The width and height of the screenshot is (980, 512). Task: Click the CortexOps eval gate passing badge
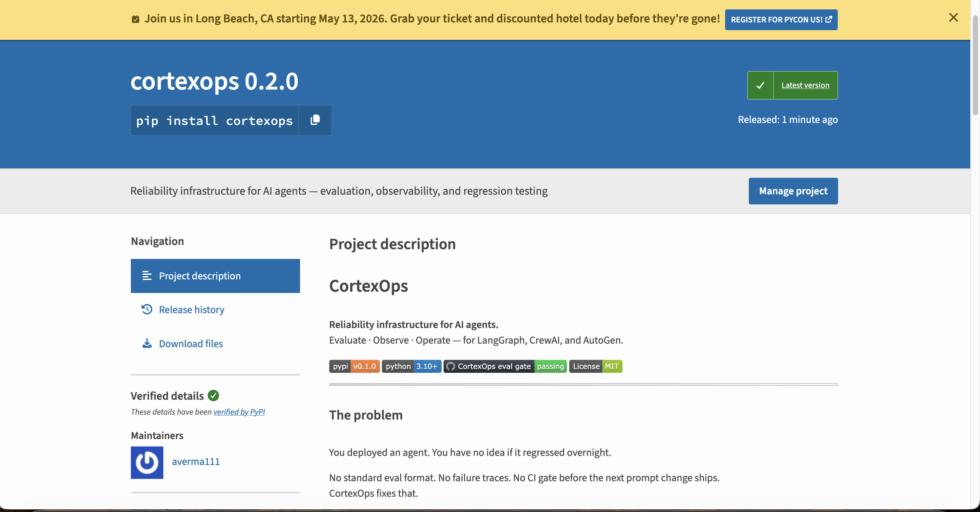pos(505,366)
